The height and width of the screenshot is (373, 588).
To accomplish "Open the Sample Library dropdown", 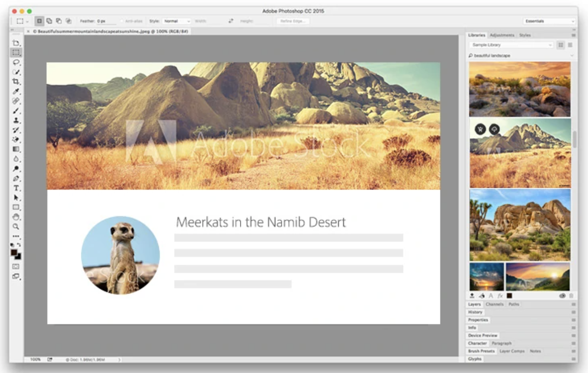I will pos(512,45).
